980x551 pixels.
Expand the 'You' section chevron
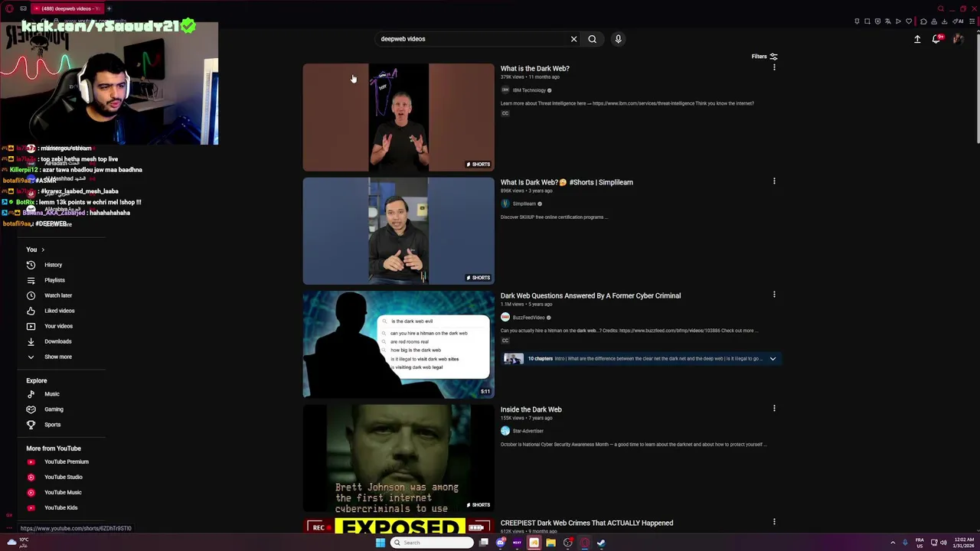click(43, 249)
